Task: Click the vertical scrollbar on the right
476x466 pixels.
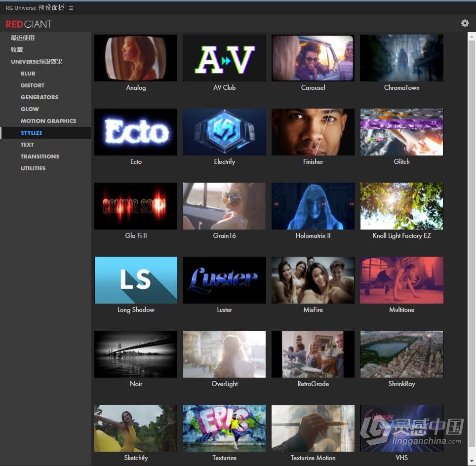Action: pyautogui.click(x=472, y=197)
